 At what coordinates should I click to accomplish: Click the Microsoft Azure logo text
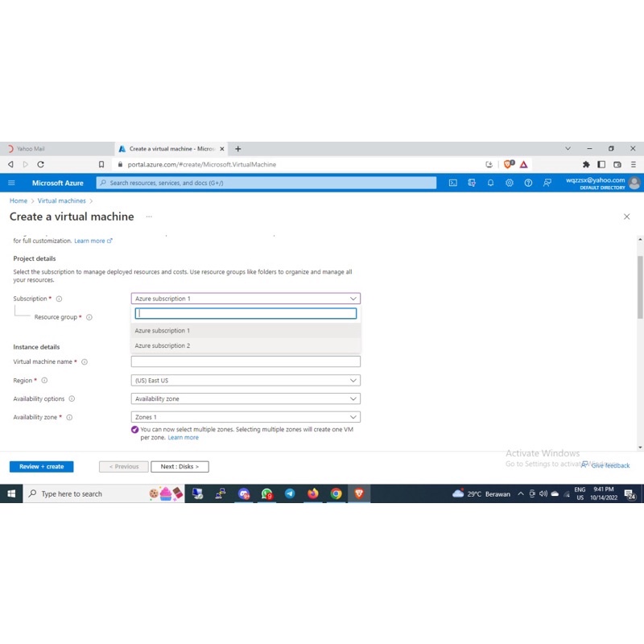pyautogui.click(x=57, y=184)
